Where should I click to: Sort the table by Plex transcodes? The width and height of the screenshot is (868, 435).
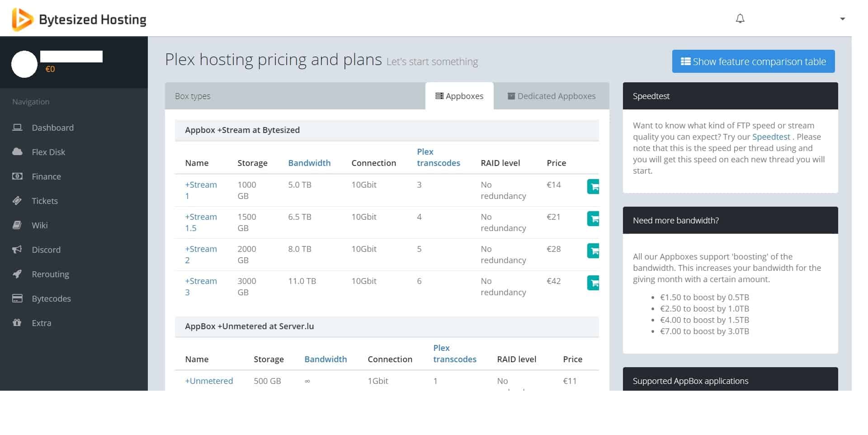point(438,157)
